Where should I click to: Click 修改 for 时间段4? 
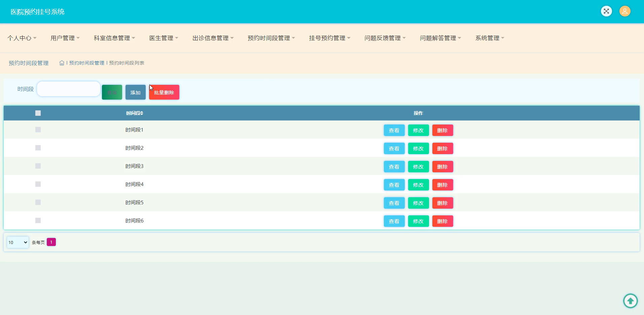[418, 185]
